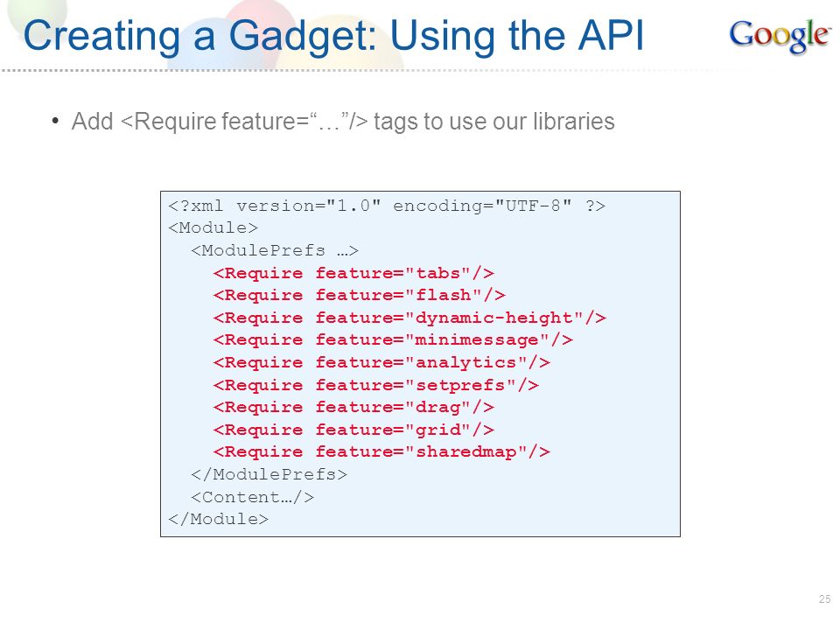Click the Require feature="setprefs" line

click(x=376, y=385)
